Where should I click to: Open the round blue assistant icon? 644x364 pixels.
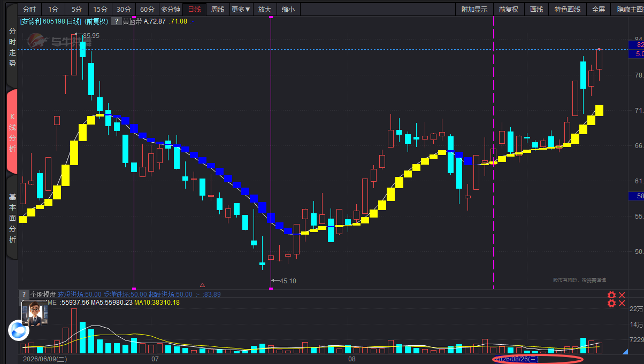point(19,330)
